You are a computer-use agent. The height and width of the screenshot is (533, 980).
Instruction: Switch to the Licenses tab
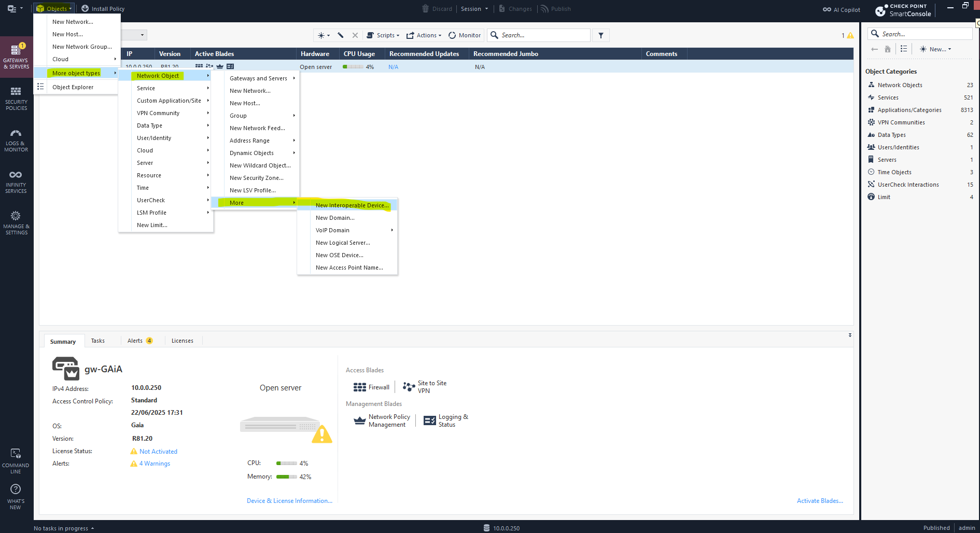click(x=183, y=341)
